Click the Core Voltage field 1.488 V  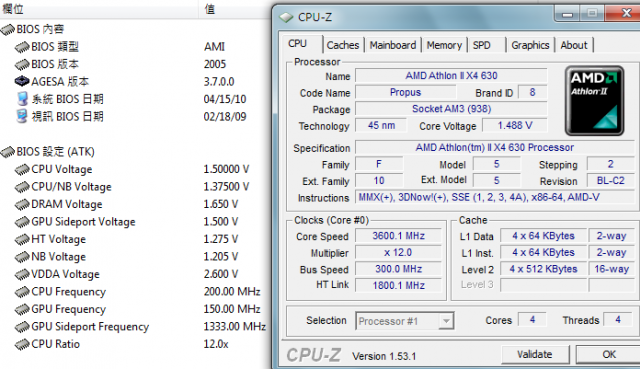(515, 126)
